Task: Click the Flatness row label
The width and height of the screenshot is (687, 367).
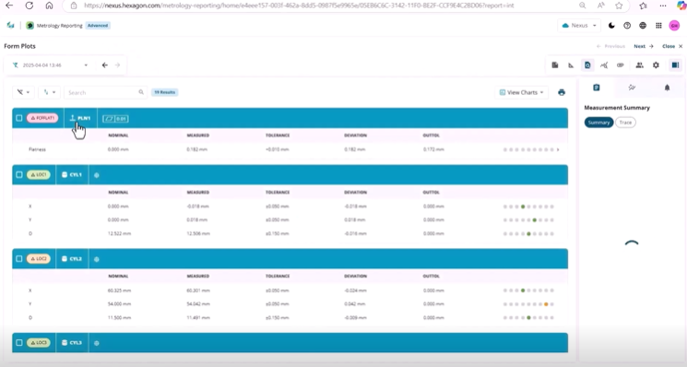Action: (37, 150)
